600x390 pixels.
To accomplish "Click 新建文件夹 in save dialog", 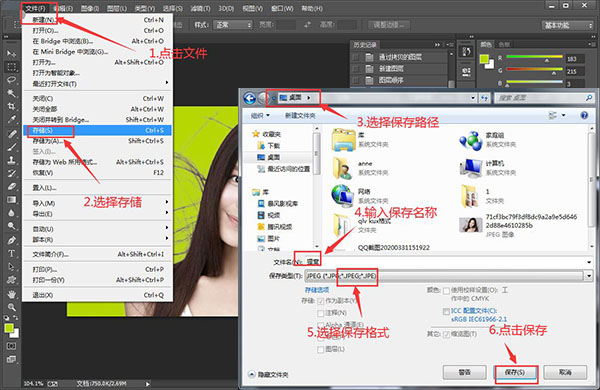I will point(300,115).
